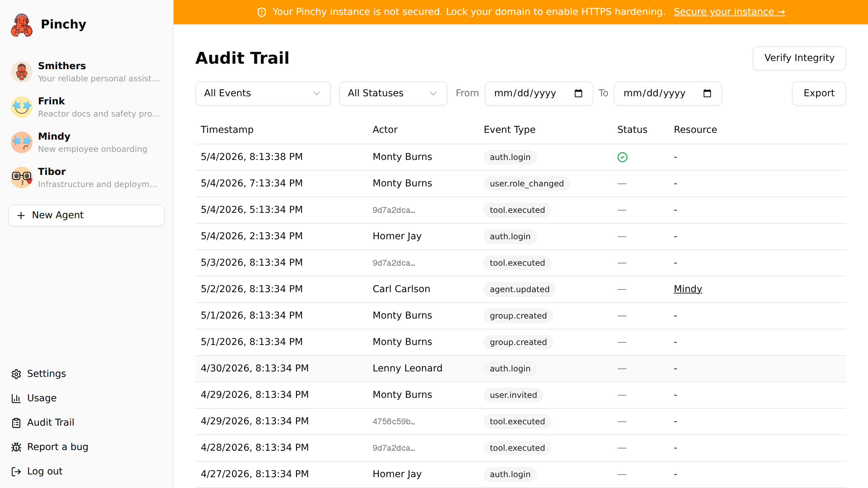This screenshot has width=868, height=488.
Task: Open Usage page
Action: [42, 398]
